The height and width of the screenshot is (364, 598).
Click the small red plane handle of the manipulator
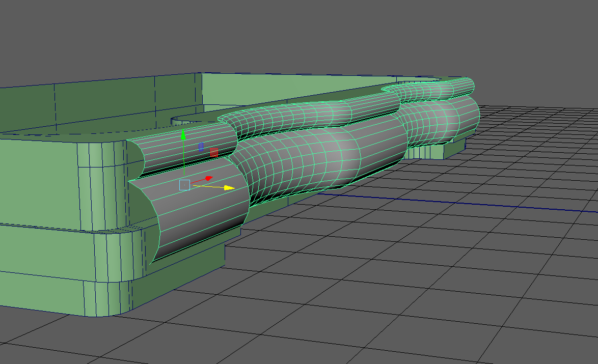click(214, 152)
